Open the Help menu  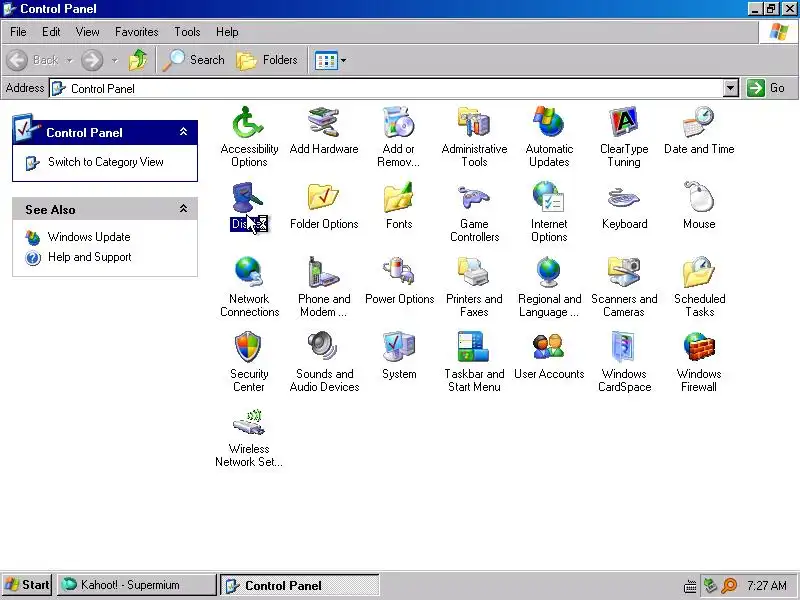pyautogui.click(x=227, y=32)
